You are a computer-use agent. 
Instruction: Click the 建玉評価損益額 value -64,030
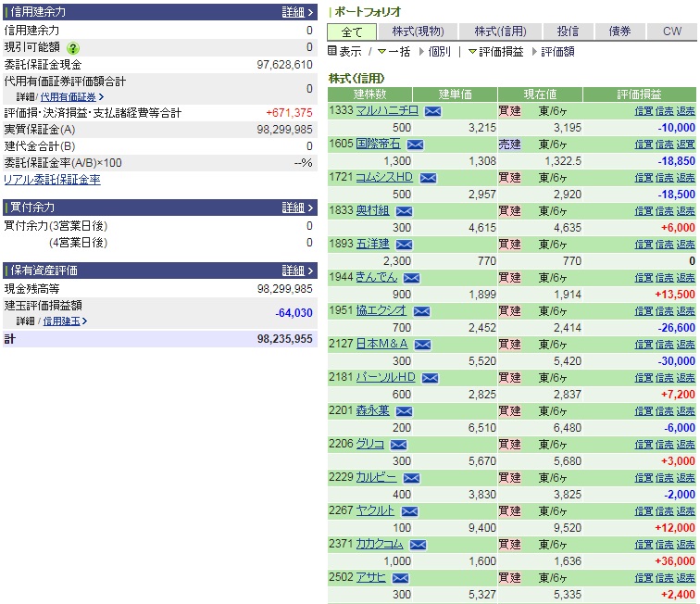[294, 313]
